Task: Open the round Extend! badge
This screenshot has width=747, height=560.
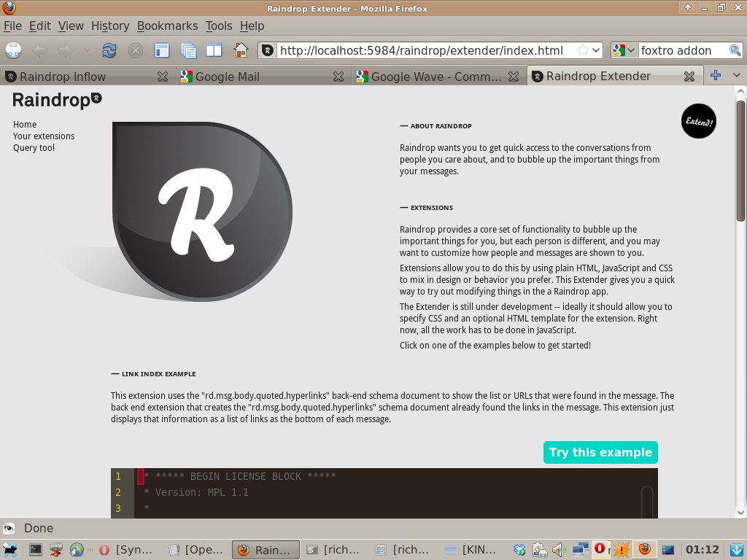Action: (x=698, y=121)
